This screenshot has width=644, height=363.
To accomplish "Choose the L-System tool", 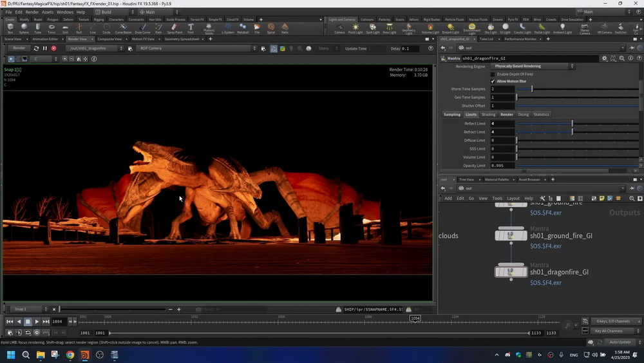I will tap(227, 28).
